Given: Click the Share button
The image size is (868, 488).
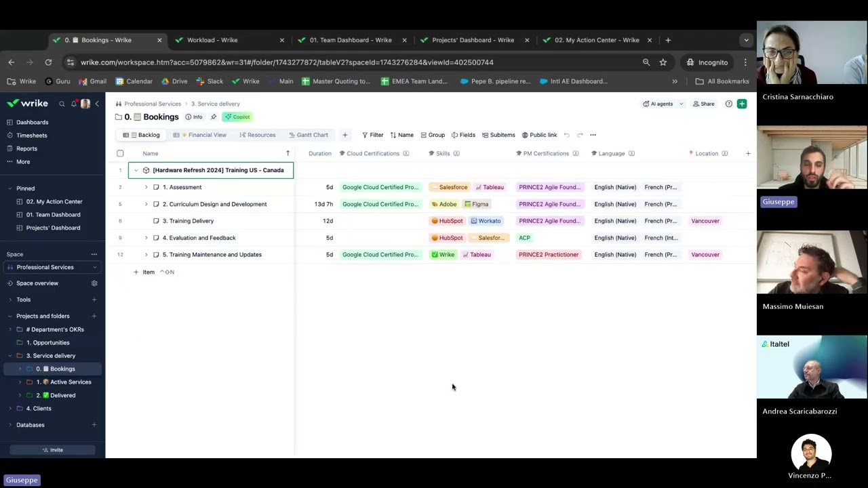Looking at the screenshot, I should click(x=703, y=104).
